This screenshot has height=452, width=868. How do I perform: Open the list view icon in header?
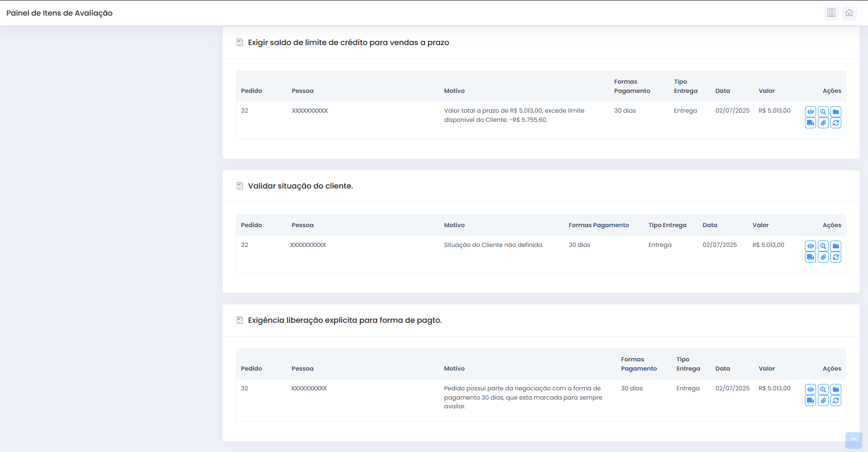point(831,13)
